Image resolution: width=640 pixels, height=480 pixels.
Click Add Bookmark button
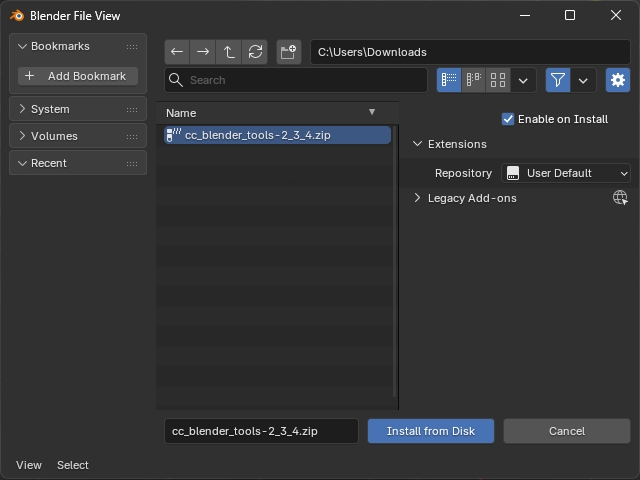pos(78,76)
